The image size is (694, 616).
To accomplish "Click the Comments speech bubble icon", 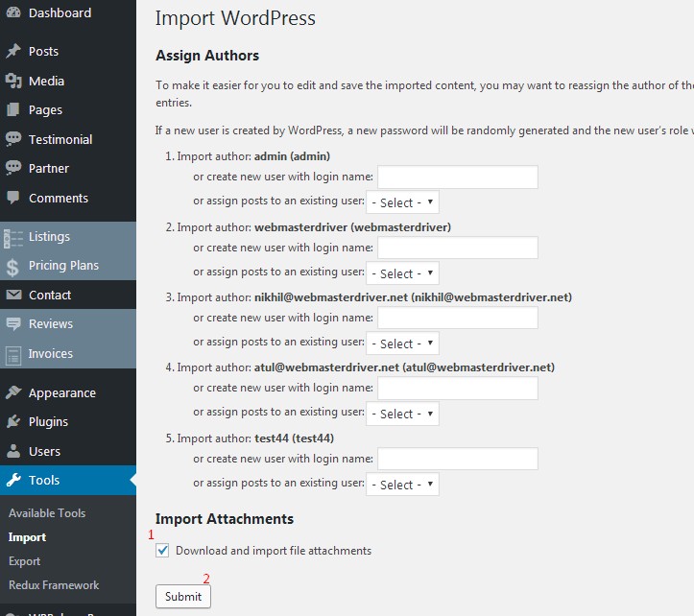I will (x=13, y=198).
